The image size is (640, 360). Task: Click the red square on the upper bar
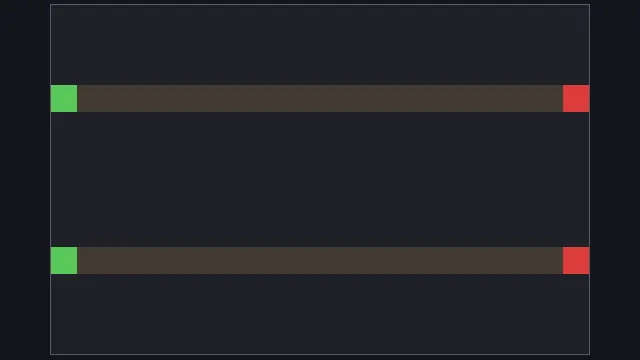point(576,98)
